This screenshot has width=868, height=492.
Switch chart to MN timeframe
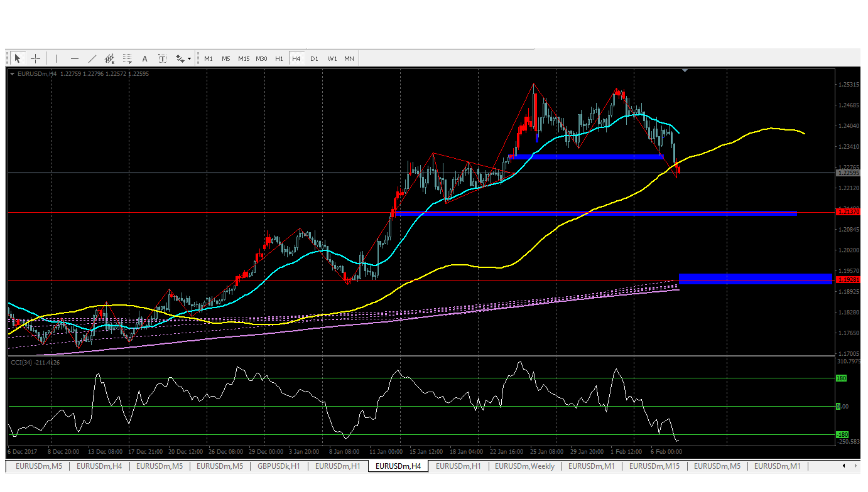pos(349,58)
